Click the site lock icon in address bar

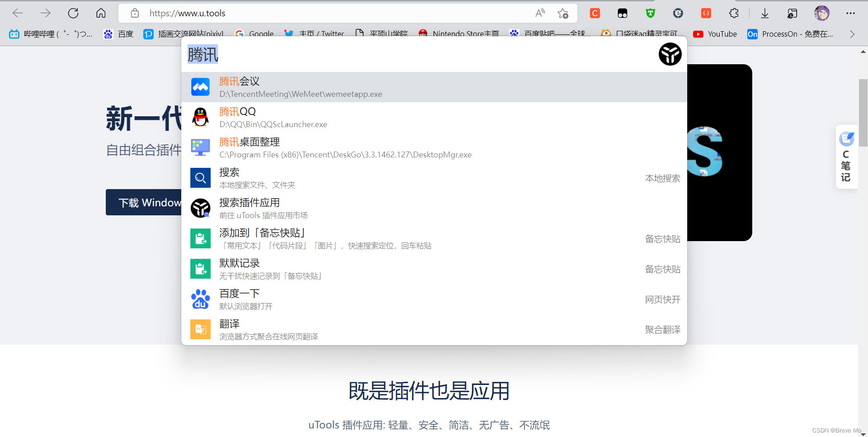135,13
